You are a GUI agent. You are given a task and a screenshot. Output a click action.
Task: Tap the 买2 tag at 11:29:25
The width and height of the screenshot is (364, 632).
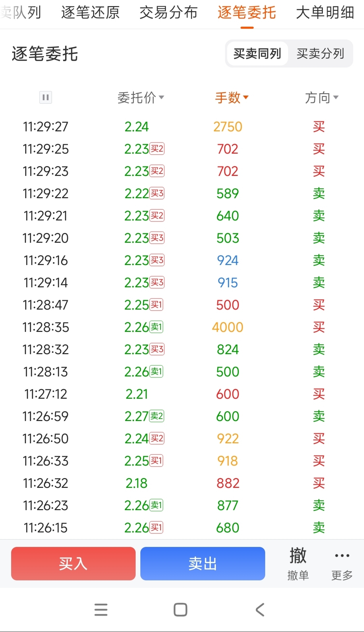tap(157, 149)
